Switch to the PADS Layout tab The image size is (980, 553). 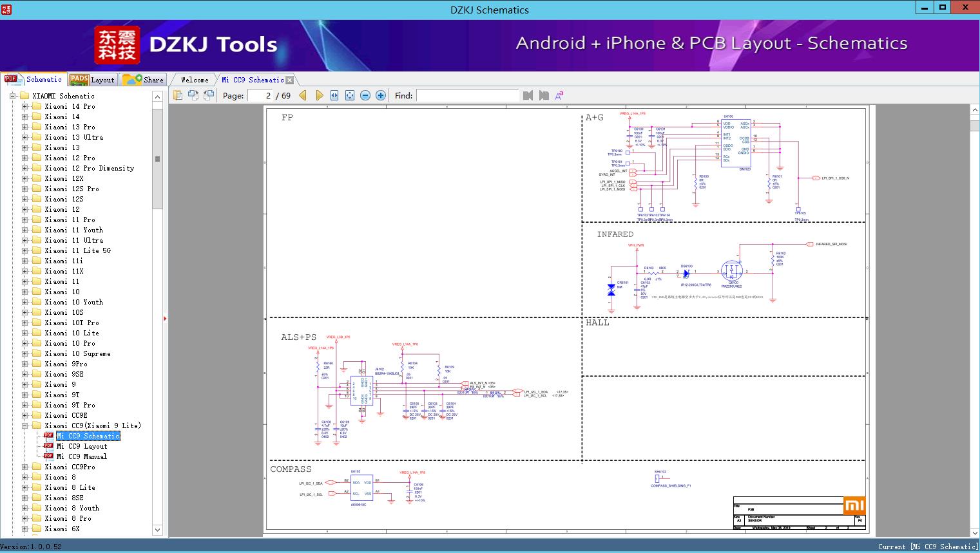[x=92, y=80]
